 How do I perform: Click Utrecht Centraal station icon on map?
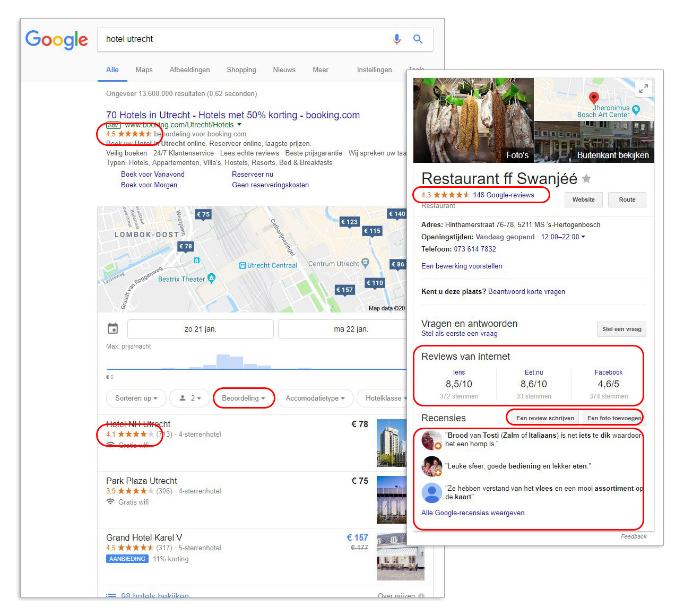243,265
